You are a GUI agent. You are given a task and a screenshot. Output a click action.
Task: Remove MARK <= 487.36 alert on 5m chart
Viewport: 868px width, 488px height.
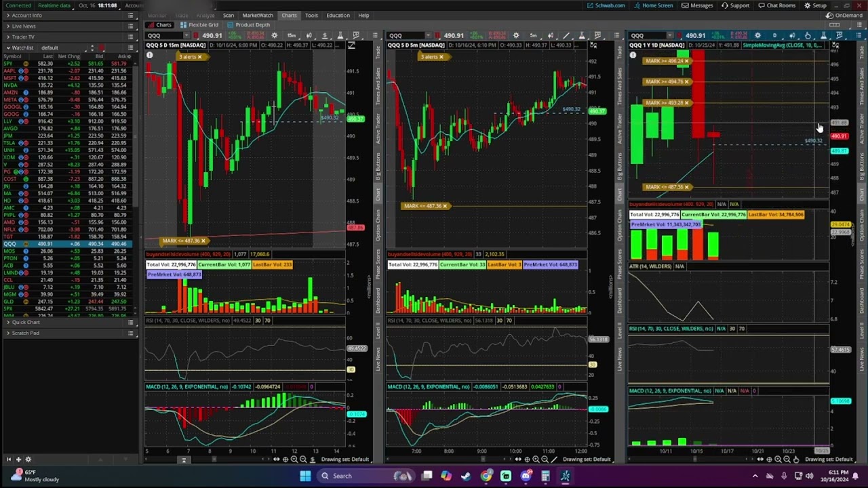(x=445, y=206)
